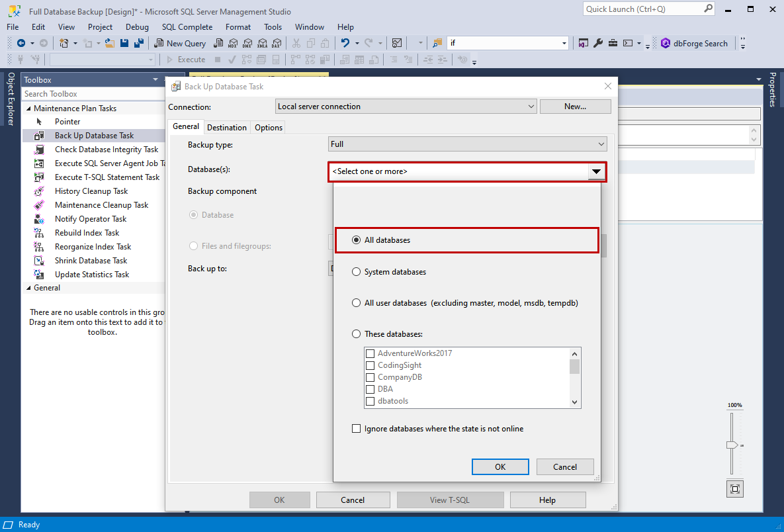Click the New Project toolbar icon
The height and width of the screenshot is (532, 784).
(64, 44)
